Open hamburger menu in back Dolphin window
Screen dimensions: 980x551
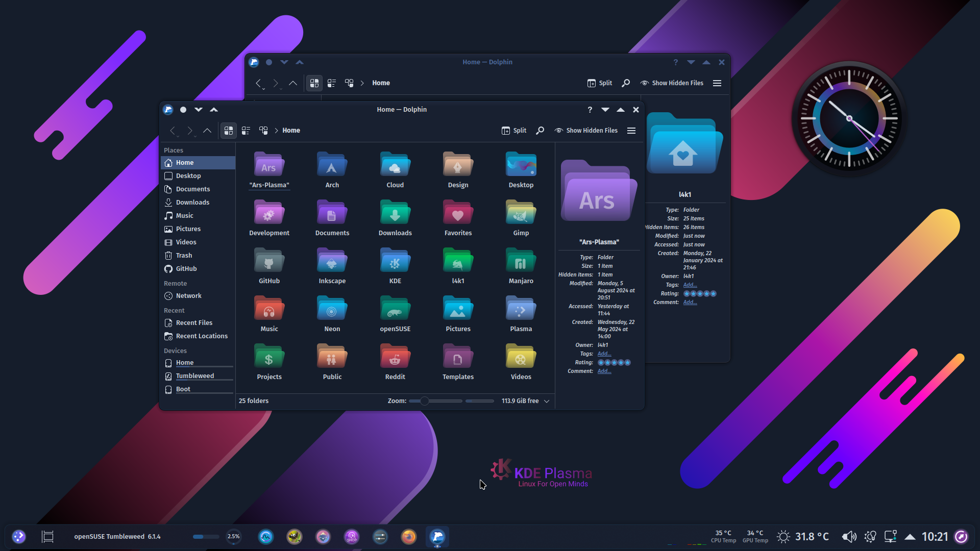(717, 83)
